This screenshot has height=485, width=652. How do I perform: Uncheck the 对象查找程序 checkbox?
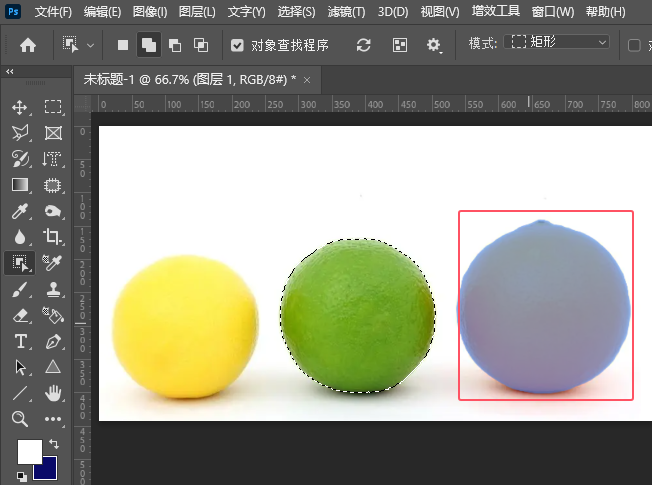click(237, 45)
